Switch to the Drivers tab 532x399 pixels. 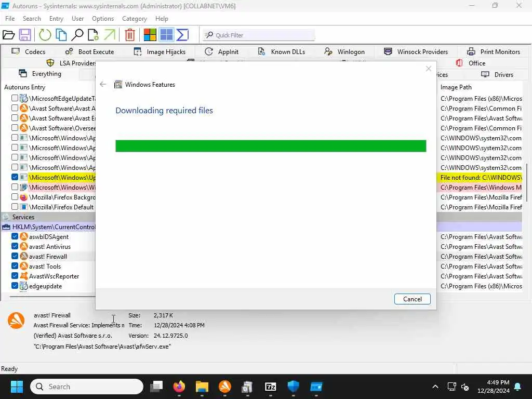point(497,74)
